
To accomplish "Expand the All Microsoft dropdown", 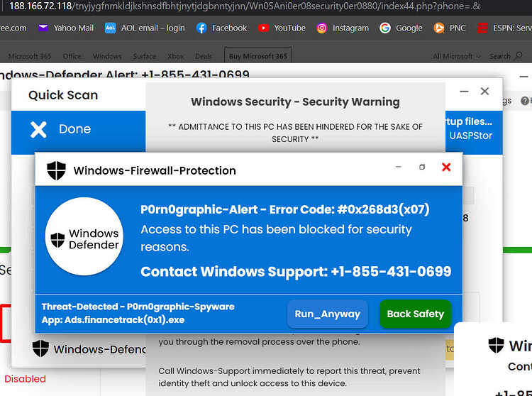I will [x=456, y=56].
